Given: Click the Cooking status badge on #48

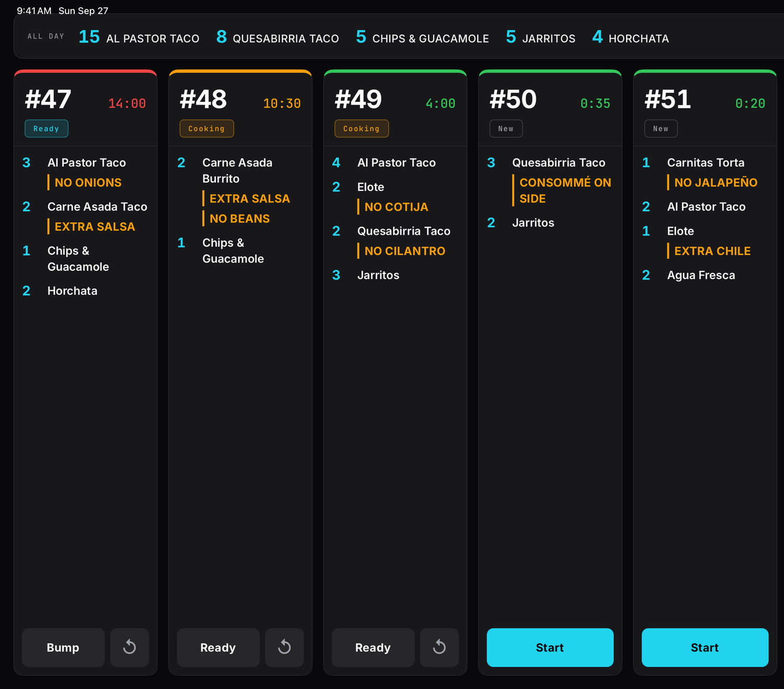Looking at the screenshot, I should tap(206, 129).
